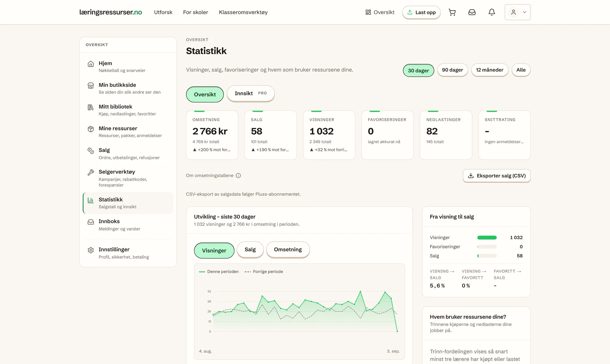Open the Utforsk menu
Screen dimensions: 610x364
(x=163, y=12)
